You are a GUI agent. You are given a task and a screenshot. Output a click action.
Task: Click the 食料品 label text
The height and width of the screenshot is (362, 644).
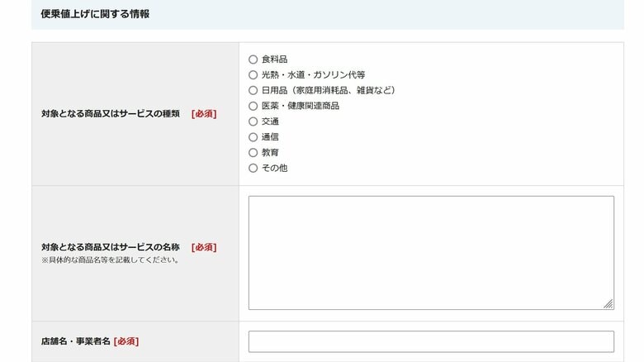pos(274,60)
